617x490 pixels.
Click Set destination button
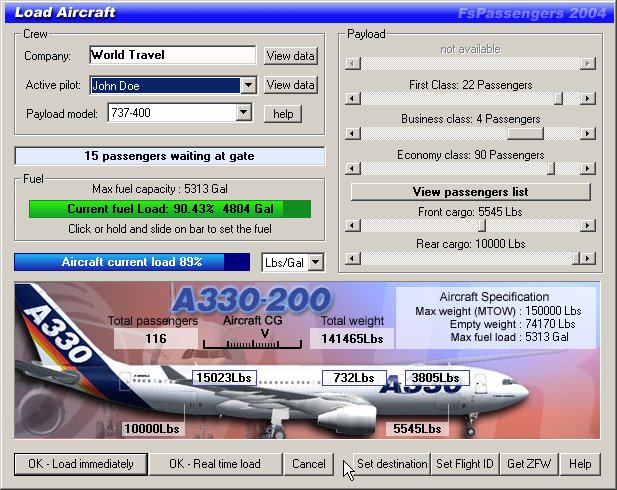click(x=392, y=464)
